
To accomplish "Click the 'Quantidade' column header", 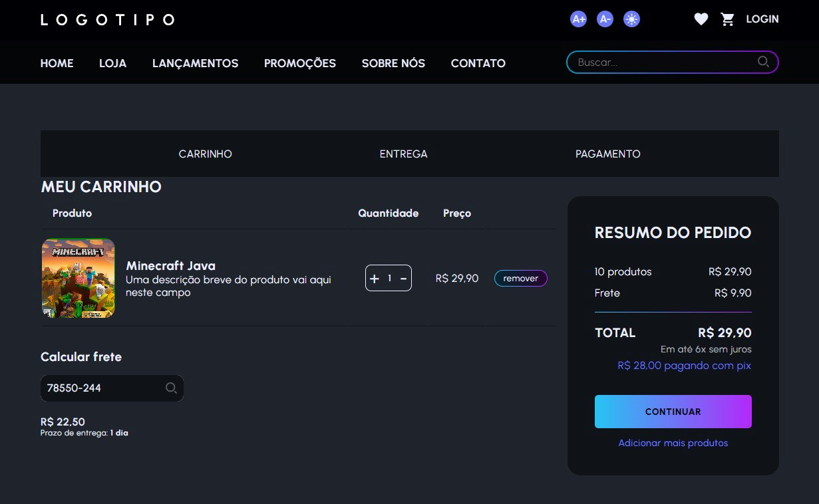I will 389,213.
